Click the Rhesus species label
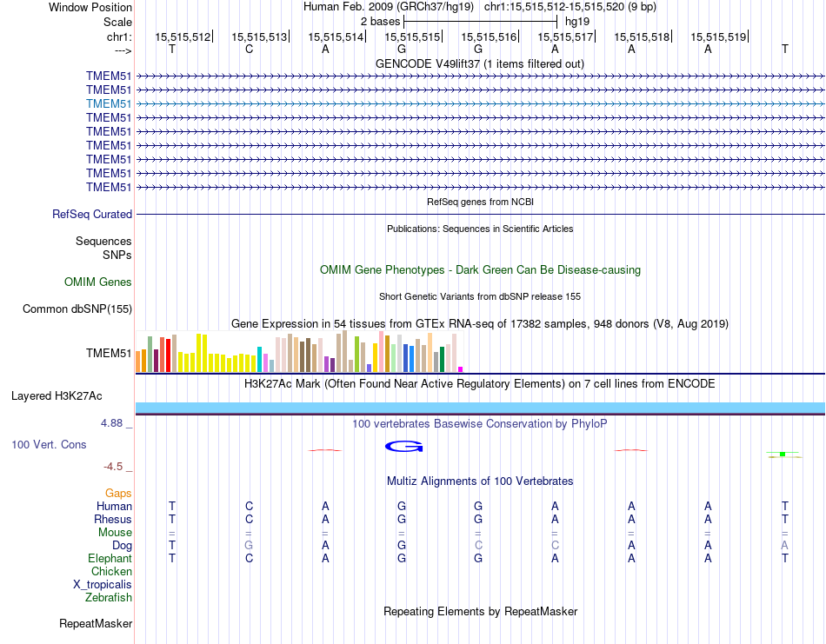This screenshot has width=826, height=644. (x=113, y=519)
